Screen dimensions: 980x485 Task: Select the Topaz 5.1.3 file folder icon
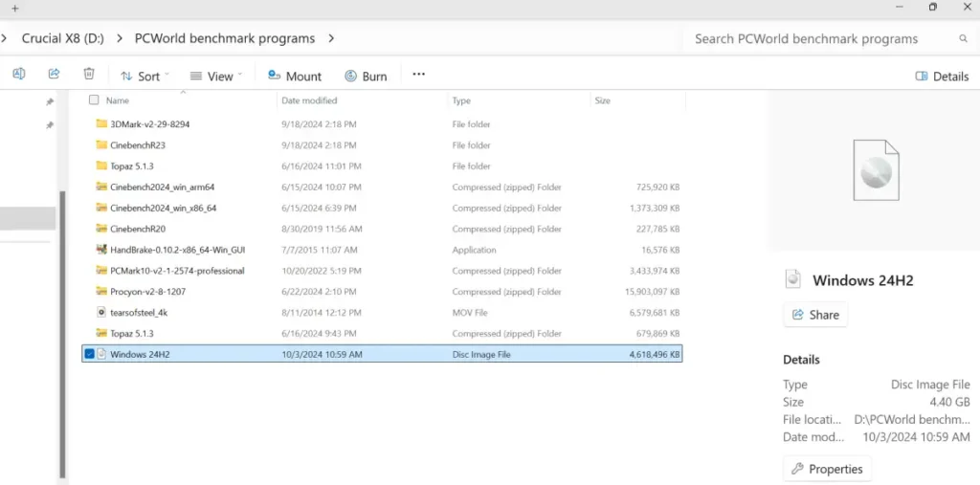[101, 165]
